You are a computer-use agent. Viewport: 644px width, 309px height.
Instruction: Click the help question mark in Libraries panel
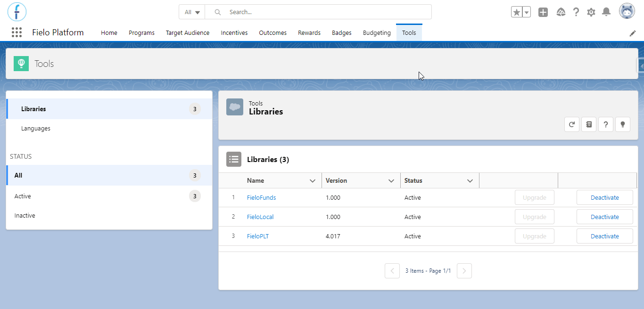(606, 124)
